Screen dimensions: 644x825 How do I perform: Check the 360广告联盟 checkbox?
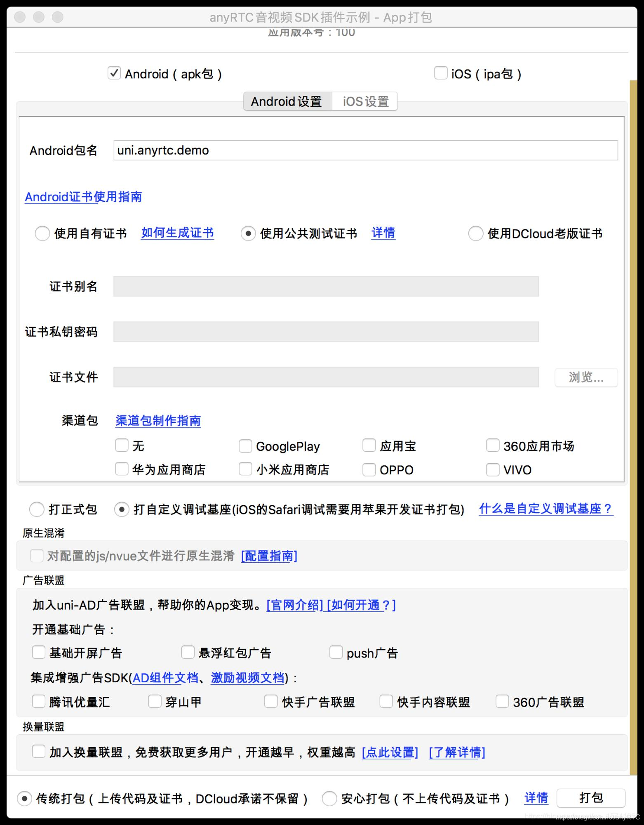point(502,701)
